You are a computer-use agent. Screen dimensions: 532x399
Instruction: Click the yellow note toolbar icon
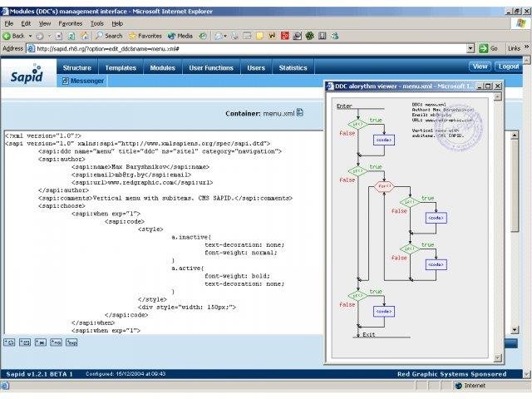pos(260,36)
